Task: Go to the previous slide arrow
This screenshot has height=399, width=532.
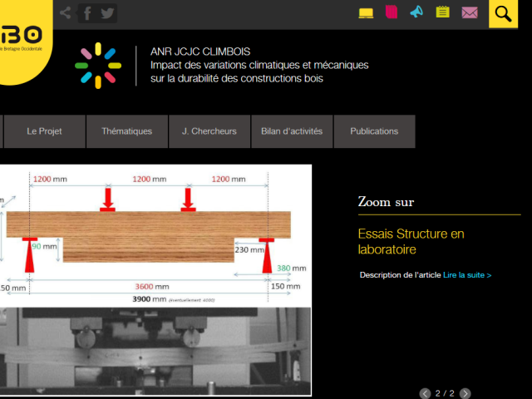Action: tap(425, 393)
